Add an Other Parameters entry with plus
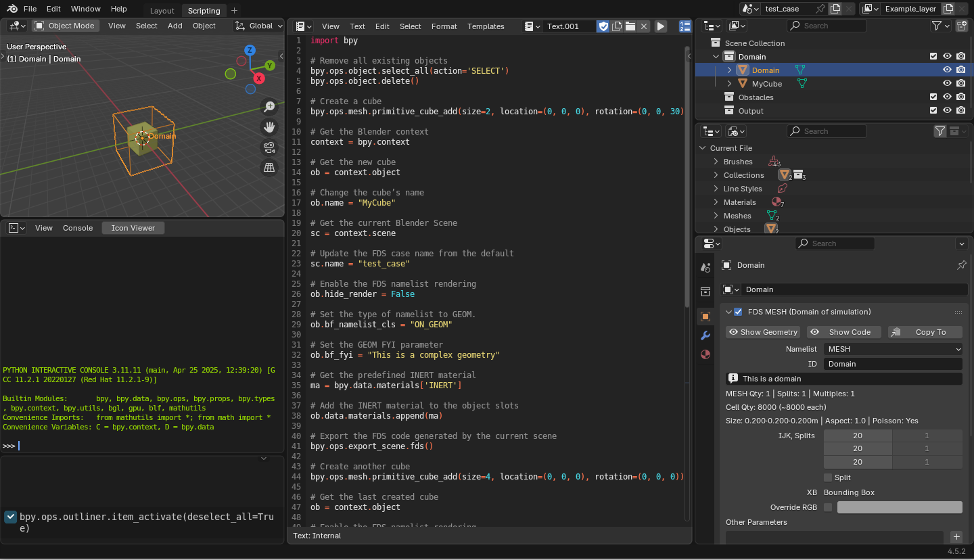Screen dimensions: 974x560 point(956,536)
